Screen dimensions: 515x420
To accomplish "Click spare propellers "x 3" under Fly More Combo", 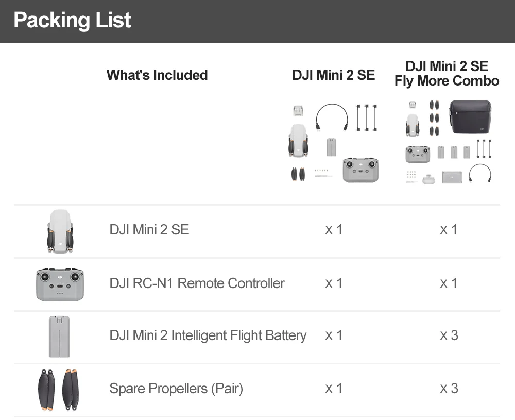I will coord(449,389).
